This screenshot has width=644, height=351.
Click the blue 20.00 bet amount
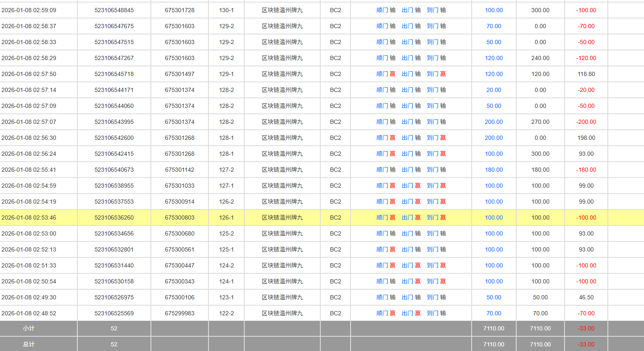[x=494, y=90]
